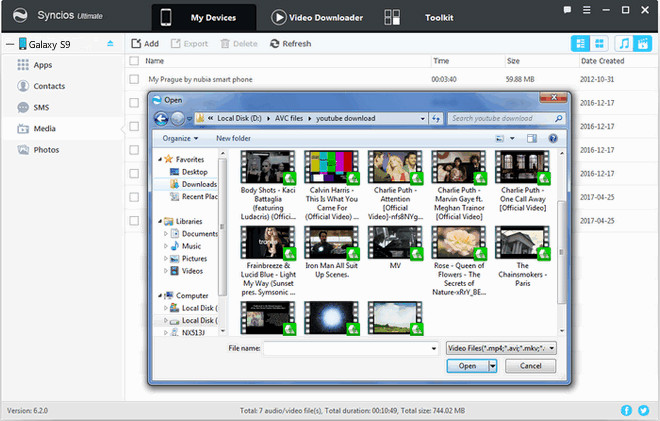Change the dialog view icon style
660x421 pixels.
[500, 138]
